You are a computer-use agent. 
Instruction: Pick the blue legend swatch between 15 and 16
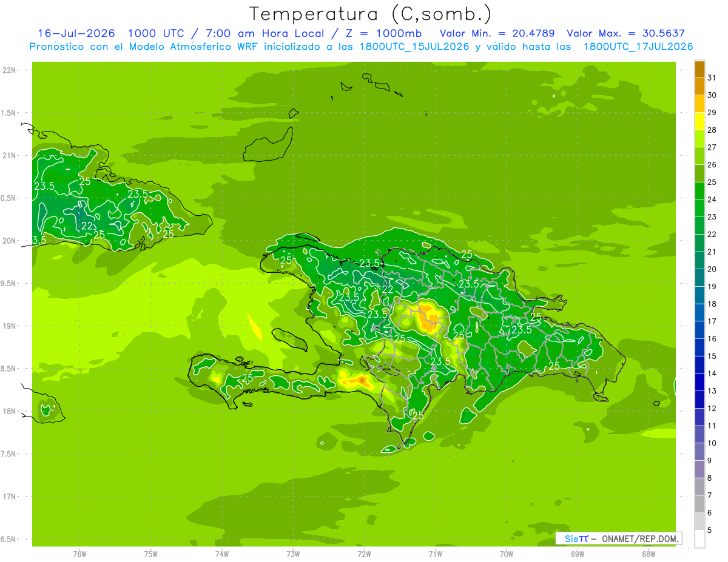point(699,347)
